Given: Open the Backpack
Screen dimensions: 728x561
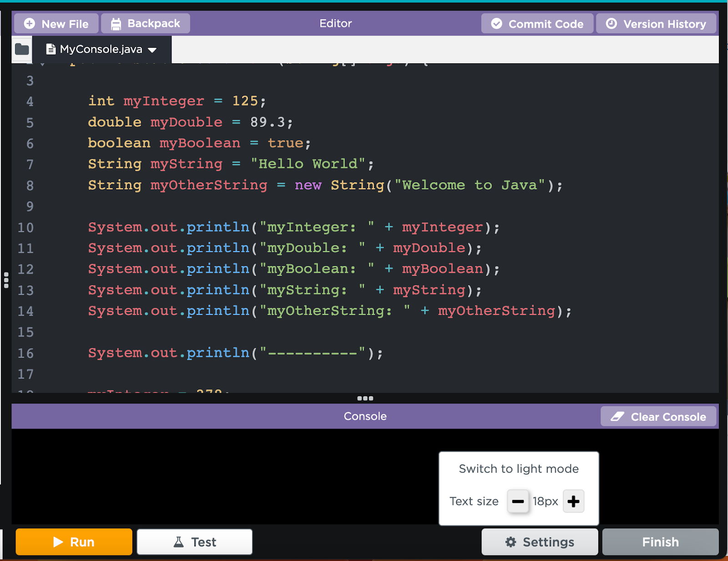Looking at the screenshot, I should [x=146, y=24].
